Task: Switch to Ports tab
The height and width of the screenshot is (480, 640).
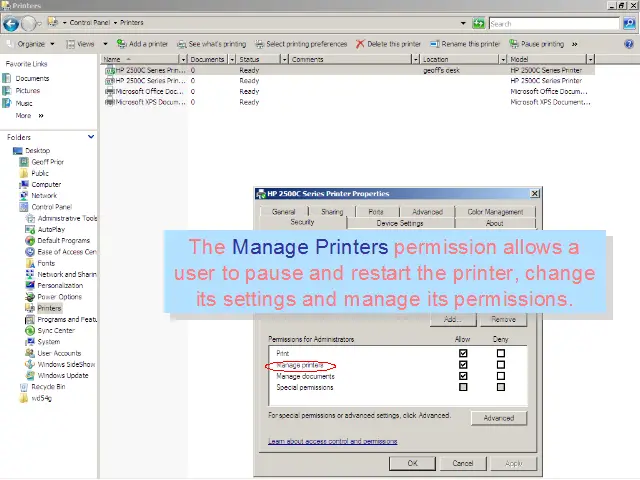Action: 376,212
